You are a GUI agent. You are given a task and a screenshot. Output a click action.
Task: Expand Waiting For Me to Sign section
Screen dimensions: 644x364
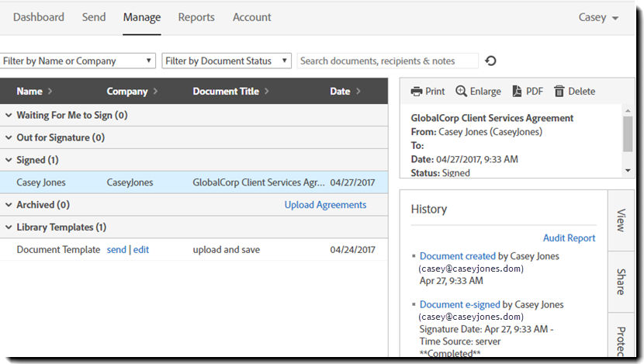pos(9,116)
